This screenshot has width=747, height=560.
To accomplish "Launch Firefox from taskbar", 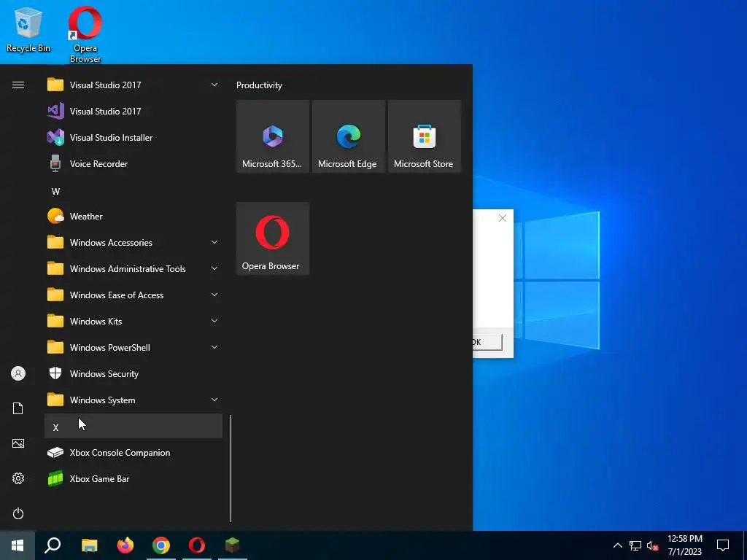I will pyautogui.click(x=125, y=545).
